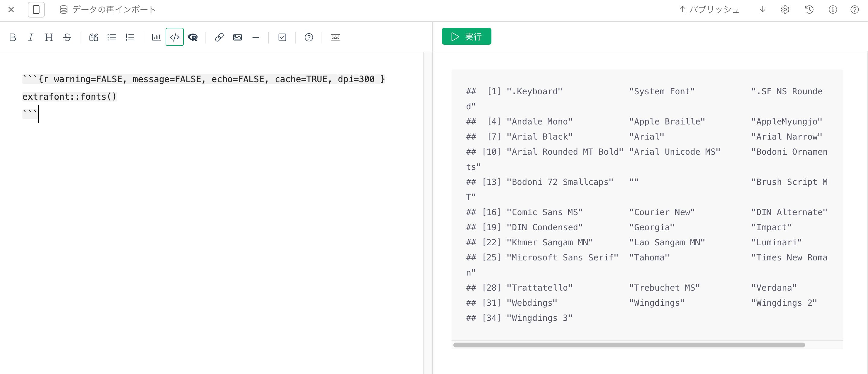Click "DIN Condensed" in the output
868x374 pixels.
pos(545,227)
